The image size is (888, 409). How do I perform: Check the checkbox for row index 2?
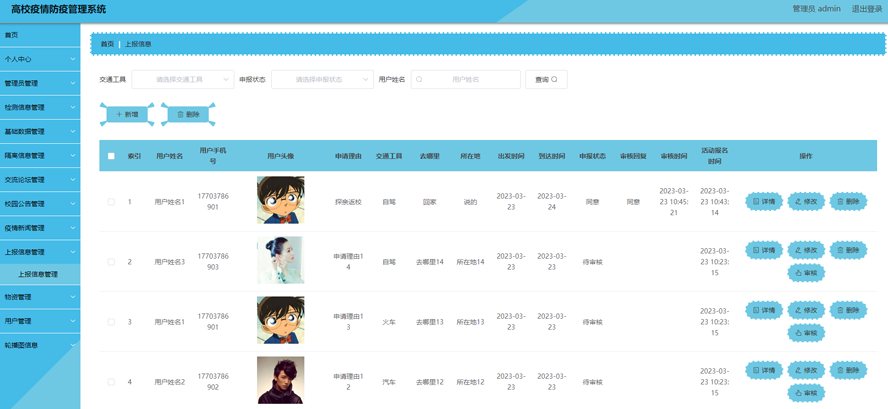[x=111, y=262]
